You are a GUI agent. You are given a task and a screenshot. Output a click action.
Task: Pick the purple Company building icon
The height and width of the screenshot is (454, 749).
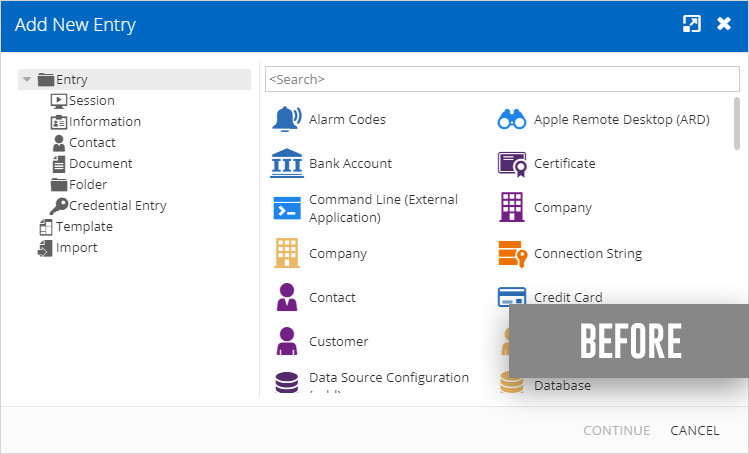pyautogui.click(x=512, y=208)
